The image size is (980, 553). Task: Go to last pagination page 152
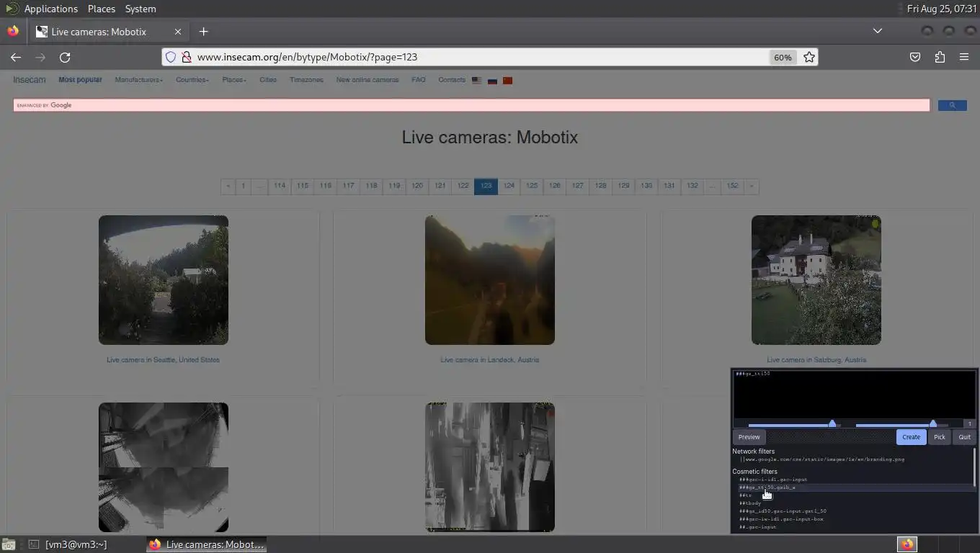coord(732,186)
